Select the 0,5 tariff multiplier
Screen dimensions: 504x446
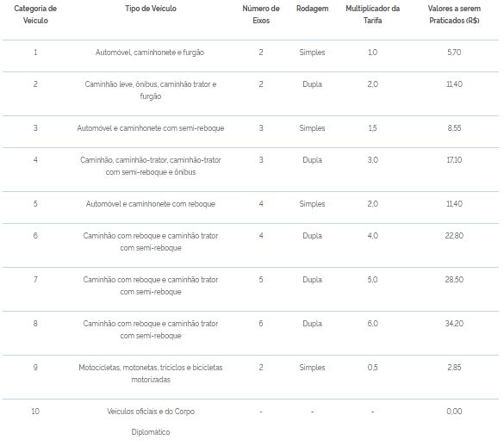(372, 368)
